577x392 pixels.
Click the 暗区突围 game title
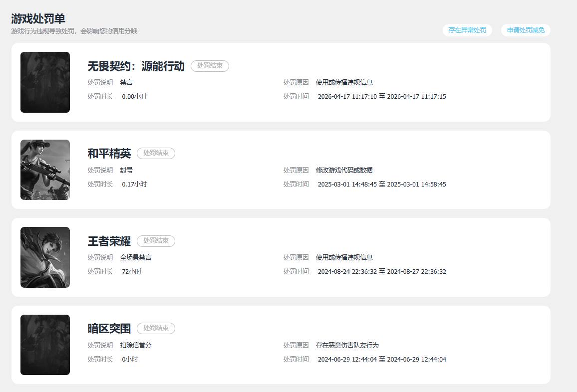[109, 328]
